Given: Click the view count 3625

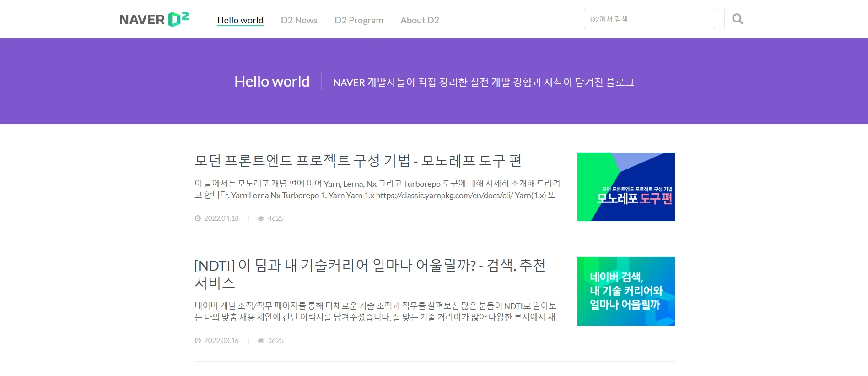Looking at the screenshot, I should [x=275, y=341].
